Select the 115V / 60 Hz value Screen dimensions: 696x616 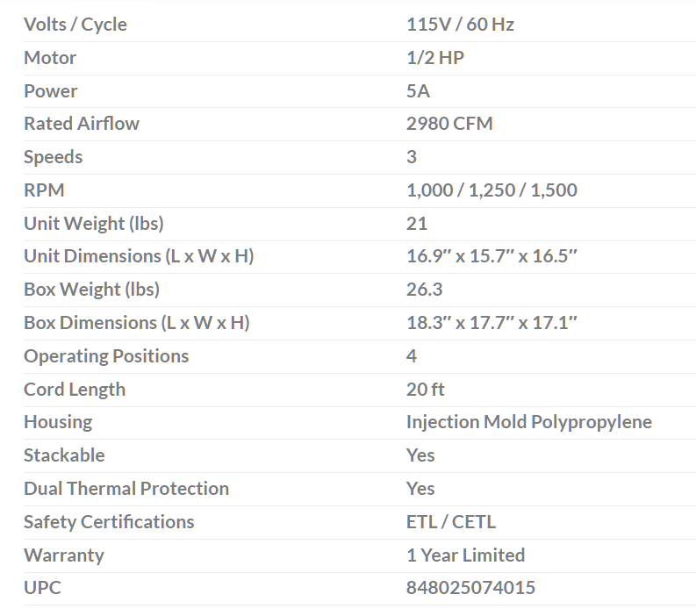[460, 25]
